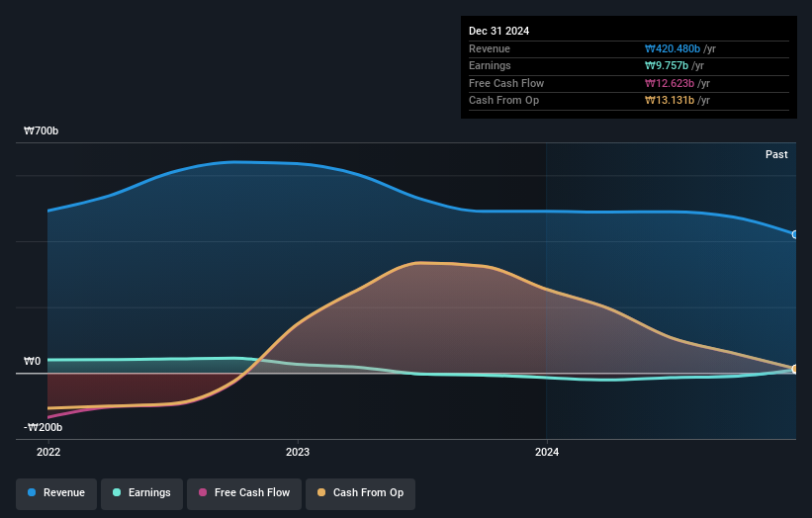This screenshot has width=812, height=518.
Task: Click the 2022 x-axis label
Action: tap(48, 452)
